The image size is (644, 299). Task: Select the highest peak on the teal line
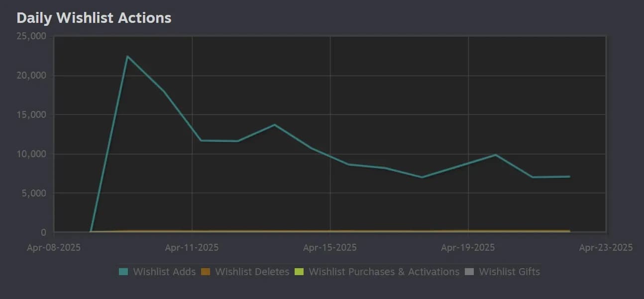(128, 56)
